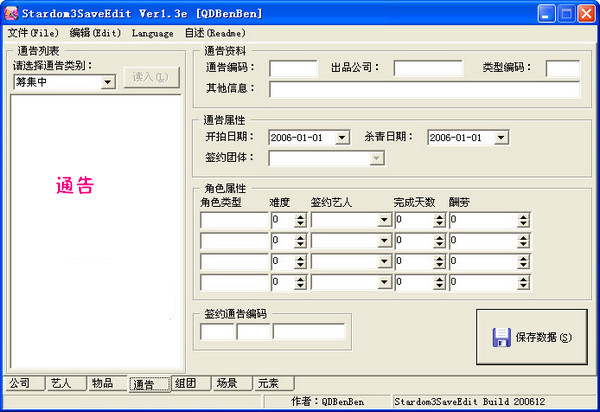Click the 保存数据 floppy disk button
The width and height of the screenshot is (600, 412).
point(531,337)
